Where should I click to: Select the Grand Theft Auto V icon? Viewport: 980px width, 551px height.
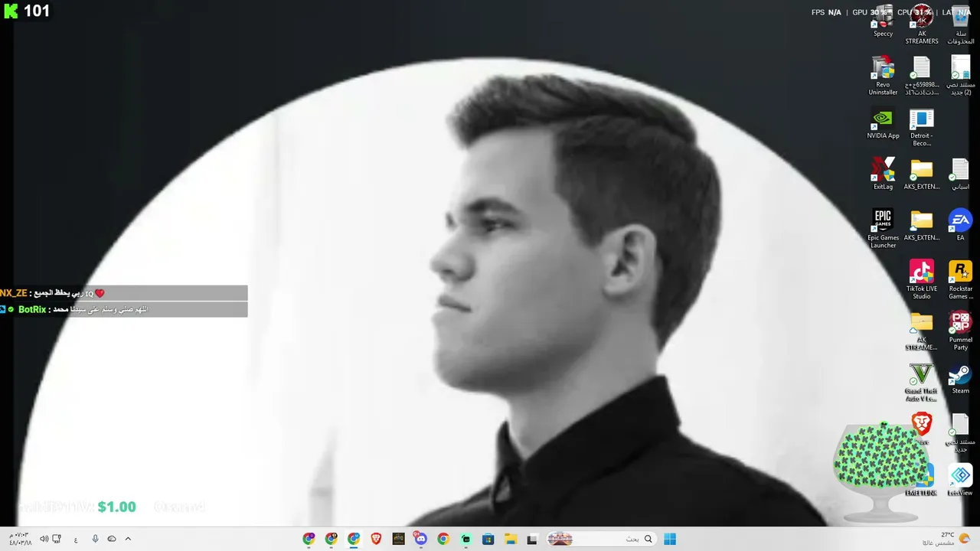point(921,382)
